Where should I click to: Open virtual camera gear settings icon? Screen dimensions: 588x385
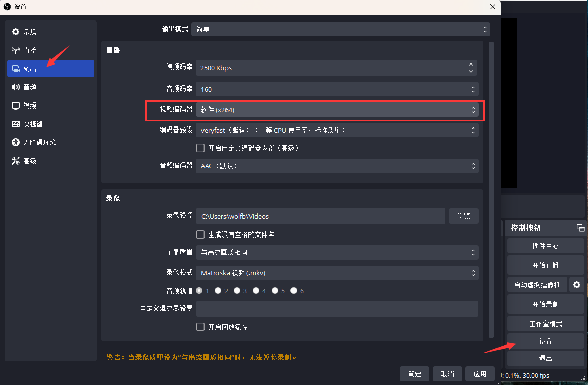[x=577, y=285]
